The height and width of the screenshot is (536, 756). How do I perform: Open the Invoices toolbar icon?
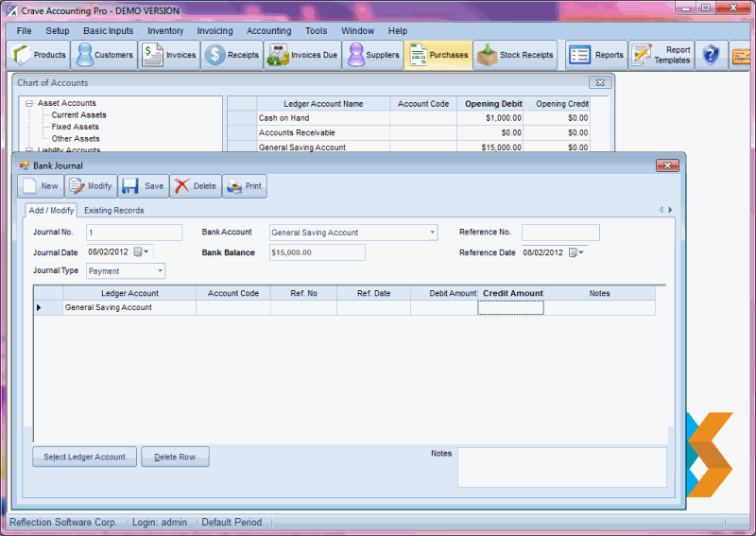point(169,55)
